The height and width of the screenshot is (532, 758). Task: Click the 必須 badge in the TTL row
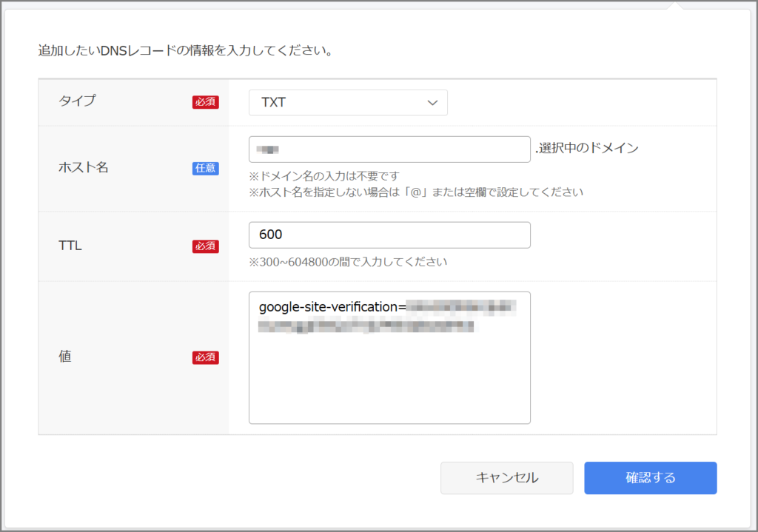tap(206, 246)
